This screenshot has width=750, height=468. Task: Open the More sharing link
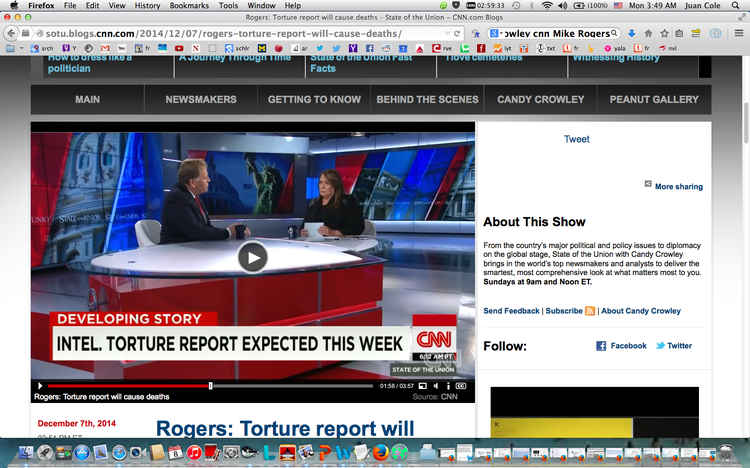point(679,187)
